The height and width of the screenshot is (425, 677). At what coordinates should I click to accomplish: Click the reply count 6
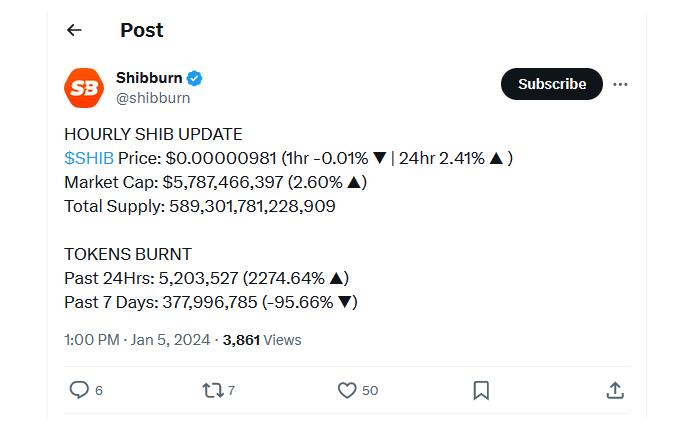click(99, 390)
